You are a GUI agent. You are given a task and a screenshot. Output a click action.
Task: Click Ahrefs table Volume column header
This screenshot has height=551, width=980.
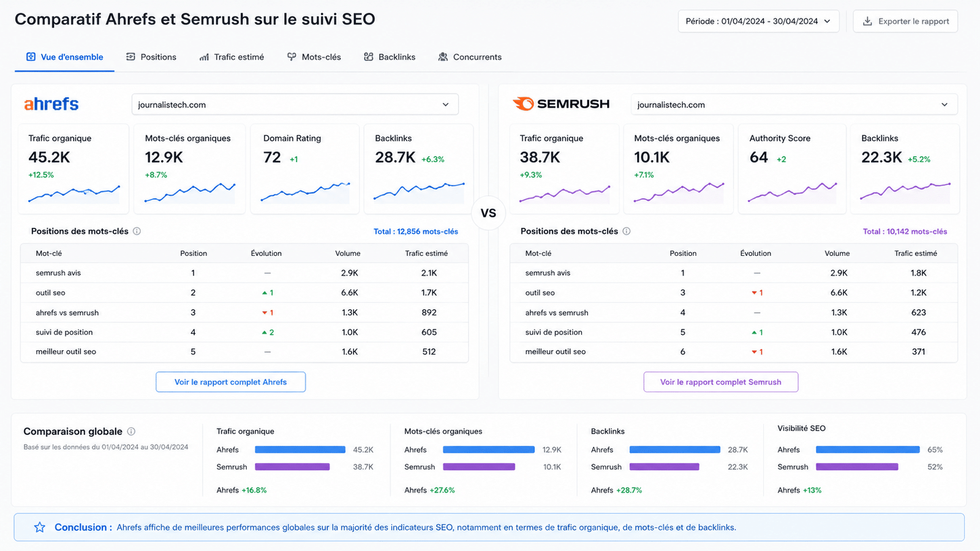[x=348, y=253]
